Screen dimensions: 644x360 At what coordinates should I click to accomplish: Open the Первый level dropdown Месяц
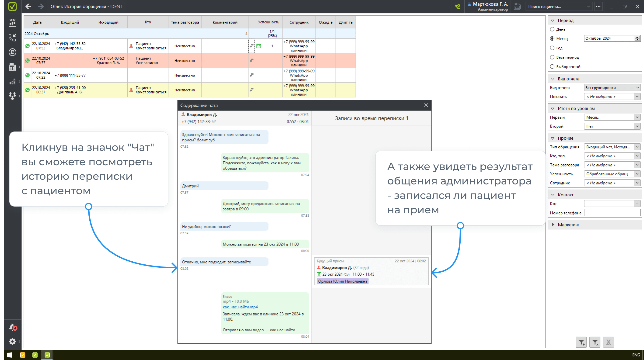pyautogui.click(x=612, y=117)
